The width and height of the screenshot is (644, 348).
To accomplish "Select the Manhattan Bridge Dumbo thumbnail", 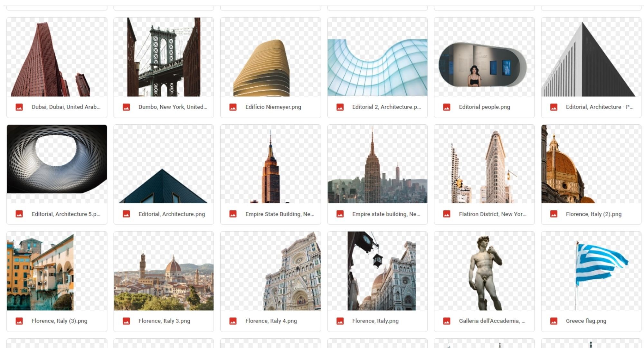I will (163, 58).
